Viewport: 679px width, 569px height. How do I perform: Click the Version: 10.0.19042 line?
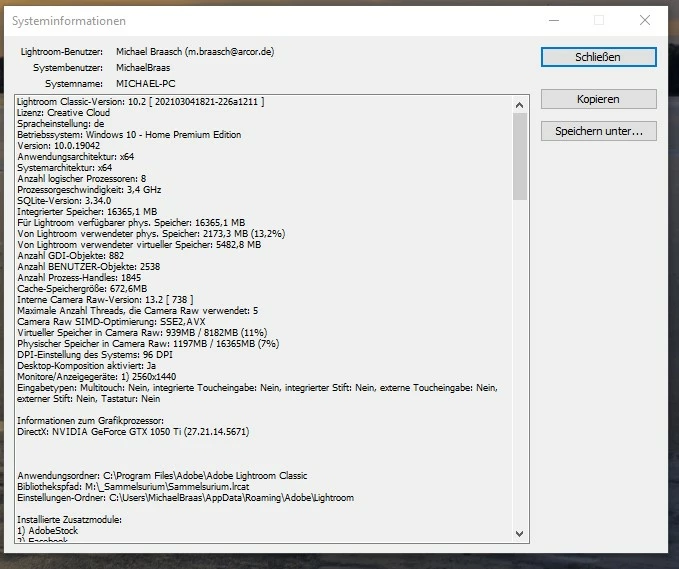coord(58,145)
